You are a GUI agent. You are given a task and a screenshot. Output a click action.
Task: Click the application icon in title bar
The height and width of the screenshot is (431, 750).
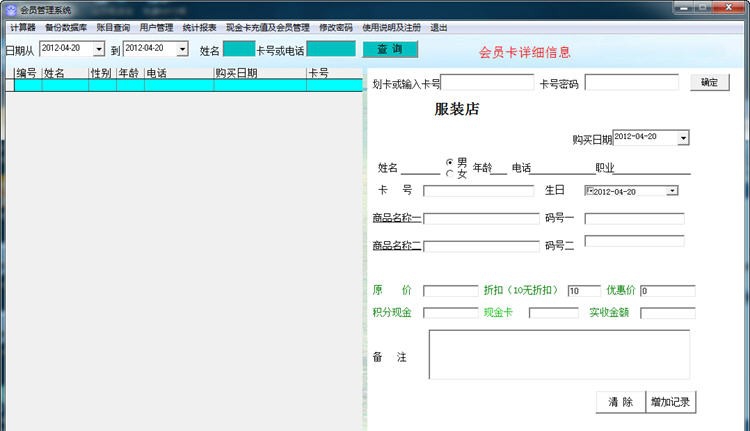tap(11, 10)
